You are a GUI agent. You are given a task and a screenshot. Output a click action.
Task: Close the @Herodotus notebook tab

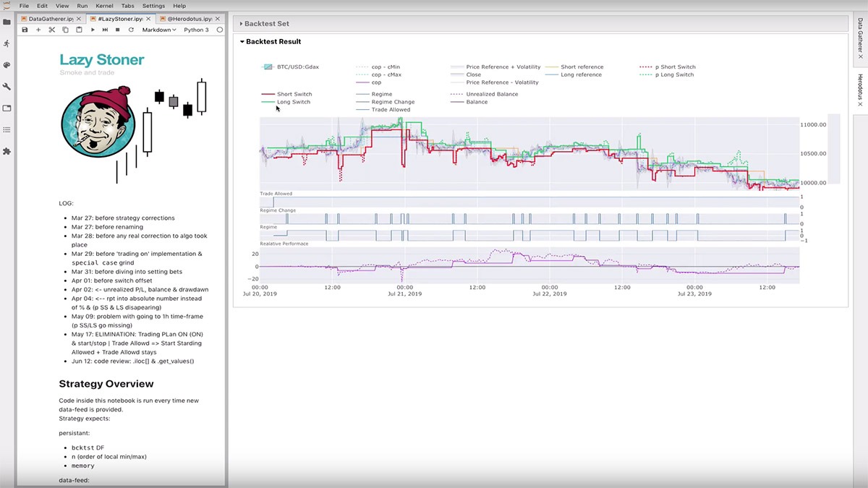click(219, 17)
